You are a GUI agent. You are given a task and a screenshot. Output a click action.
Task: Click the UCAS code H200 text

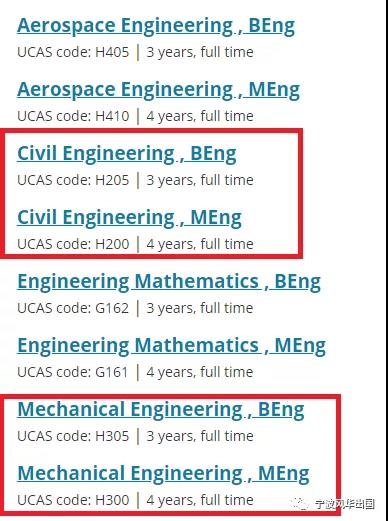73,244
